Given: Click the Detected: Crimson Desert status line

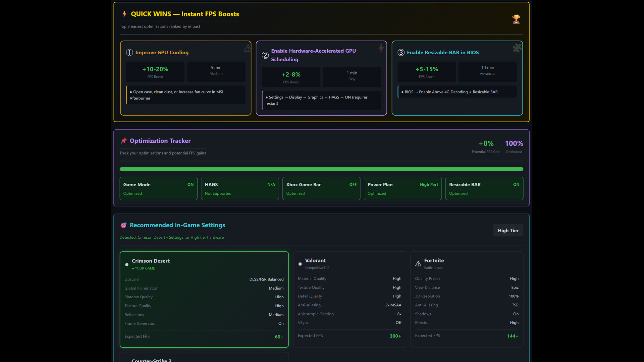Looking at the screenshot, I should click(x=172, y=238).
